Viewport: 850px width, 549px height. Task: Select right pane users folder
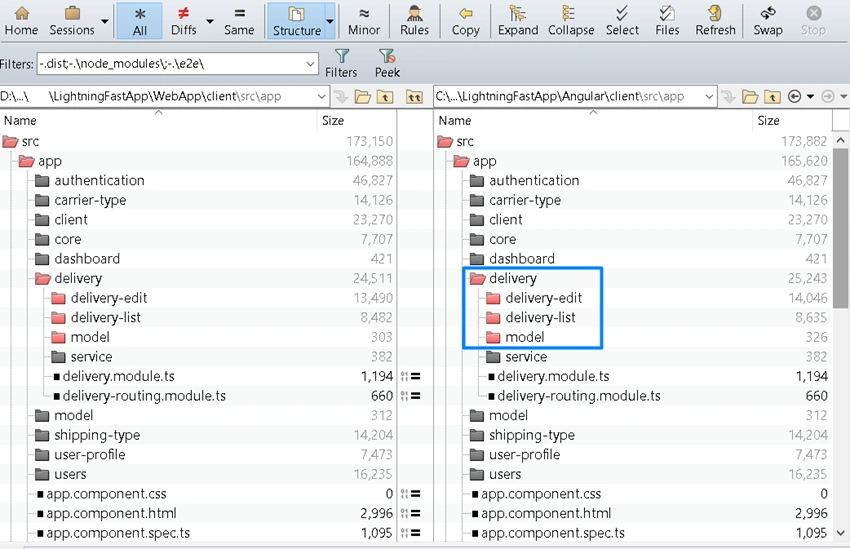(x=505, y=474)
